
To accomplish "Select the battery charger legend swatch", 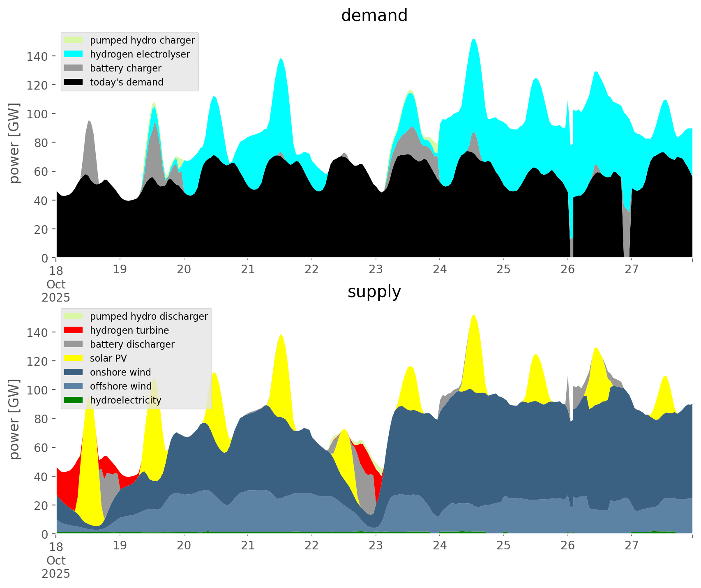I will 74,68.
